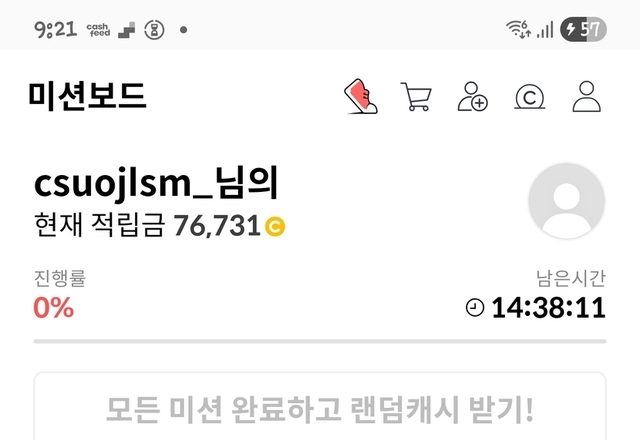
Task: Tap the hourglass icon in status bar
Action: (x=154, y=30)
